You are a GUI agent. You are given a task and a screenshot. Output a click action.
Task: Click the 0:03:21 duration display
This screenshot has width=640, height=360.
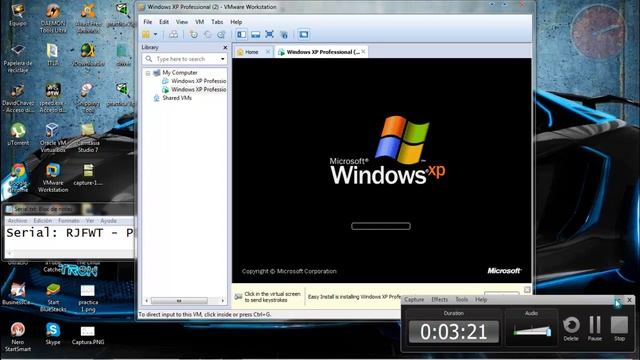(x=453, y=331)
